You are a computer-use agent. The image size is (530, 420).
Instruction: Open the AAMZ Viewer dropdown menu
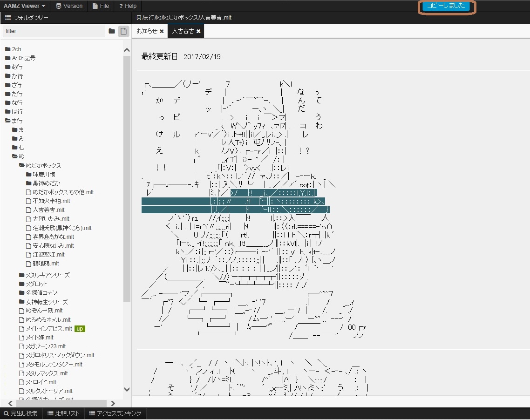(24, 6)
